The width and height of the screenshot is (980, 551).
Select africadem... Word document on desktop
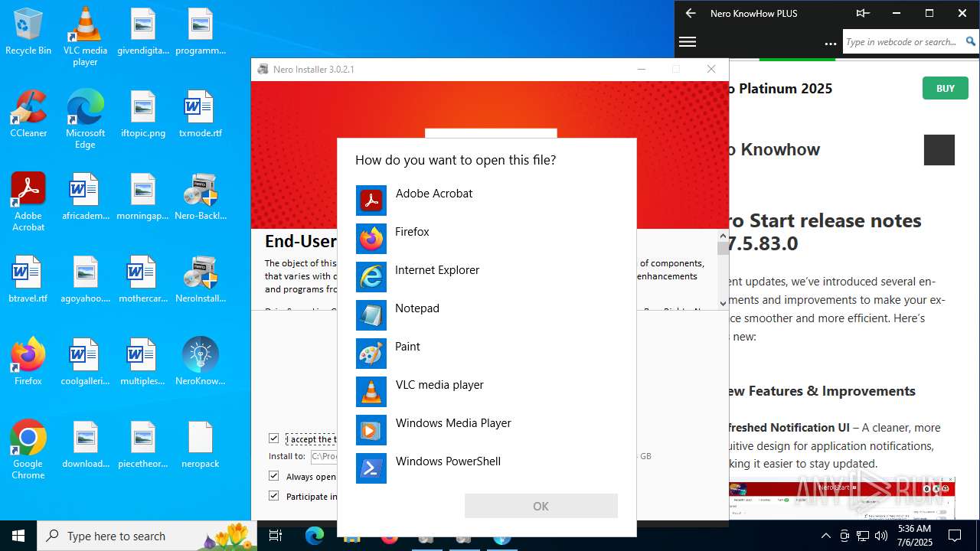85,197
